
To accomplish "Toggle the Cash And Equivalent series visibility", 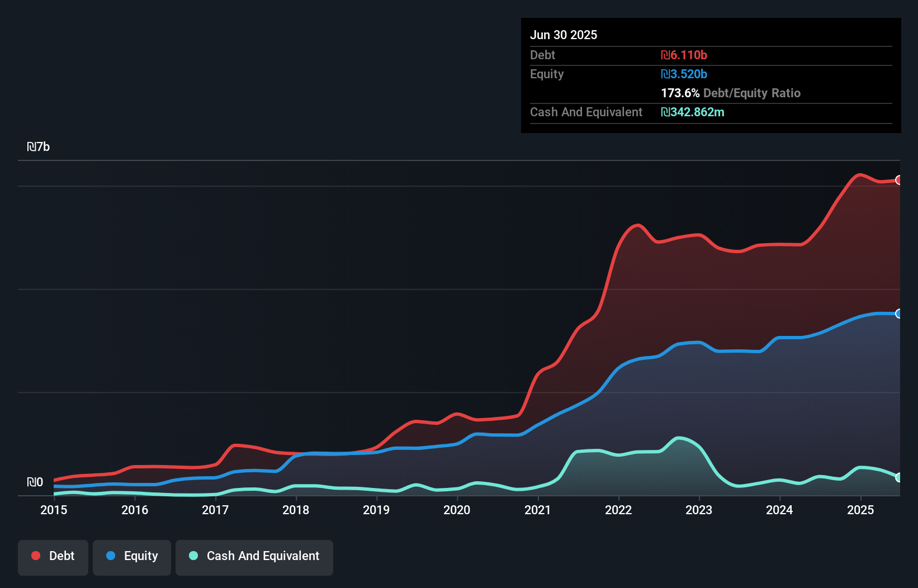I will click(254, 557).
